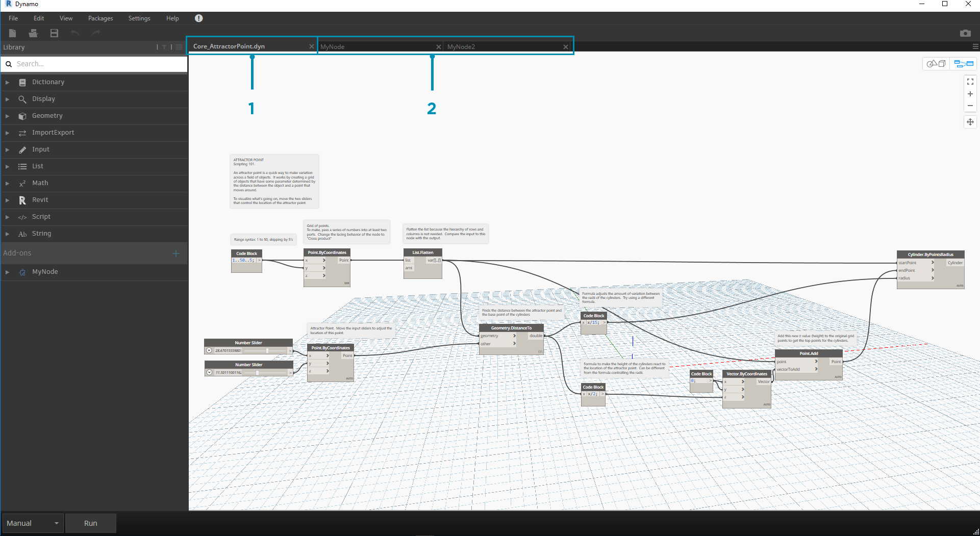Click the Open file folder icon
Viewport: 980px width, 536px height.
click(x=33, y=33)
